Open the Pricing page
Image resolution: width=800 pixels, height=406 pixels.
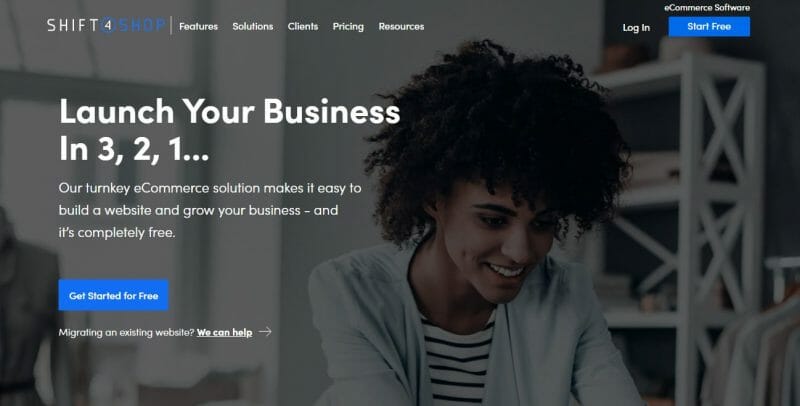coord(348,27)
